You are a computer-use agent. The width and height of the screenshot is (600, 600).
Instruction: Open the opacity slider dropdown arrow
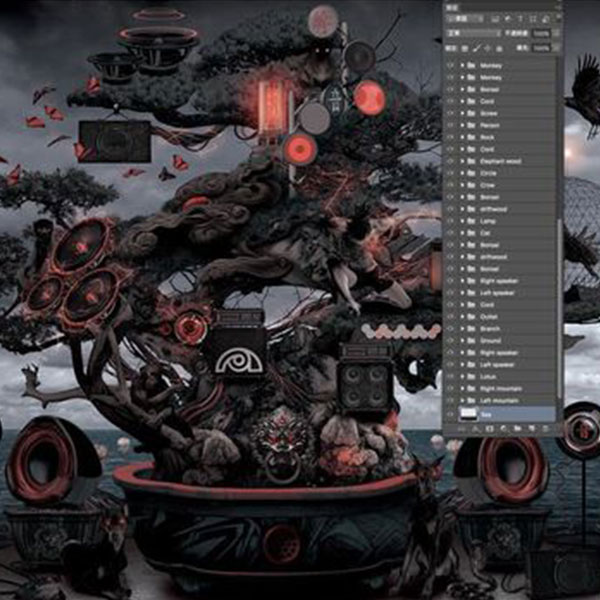(x=556, y=34)
